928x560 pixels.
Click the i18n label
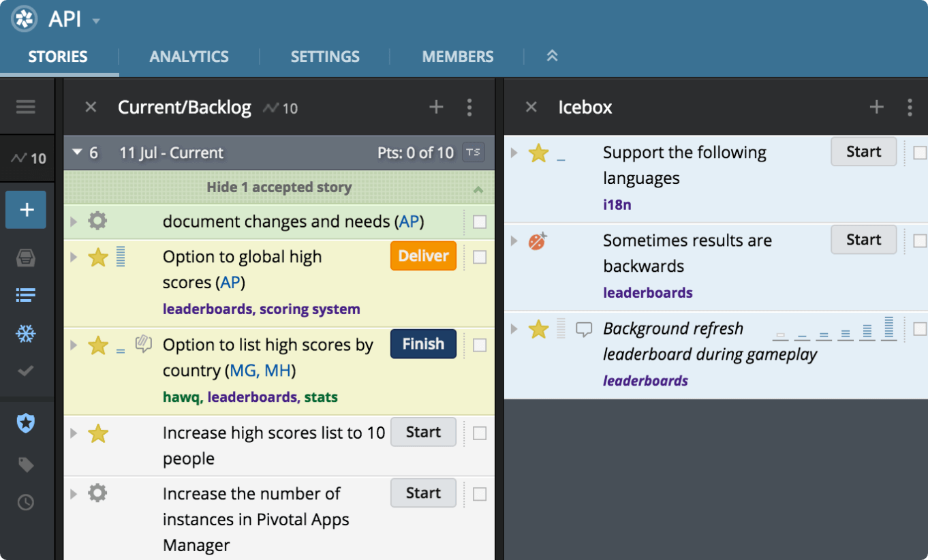[617, 204]
